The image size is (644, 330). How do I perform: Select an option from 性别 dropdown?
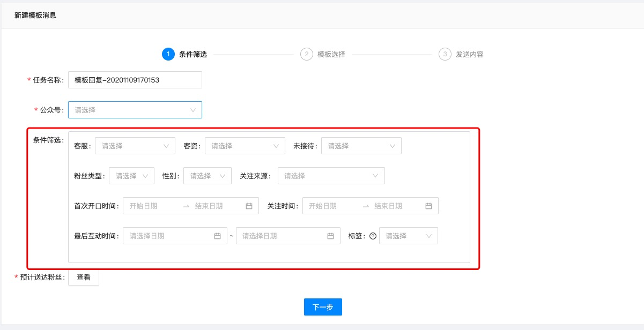pyautogui.click(x=207, y=175)
